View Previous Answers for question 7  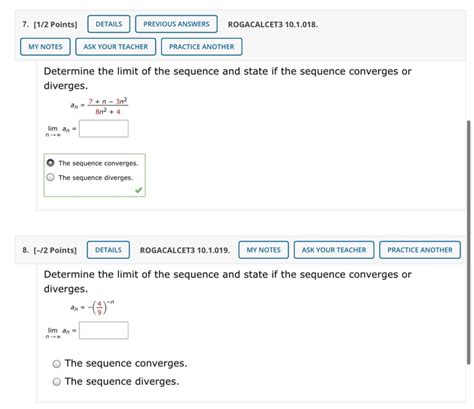coord(176,24)
